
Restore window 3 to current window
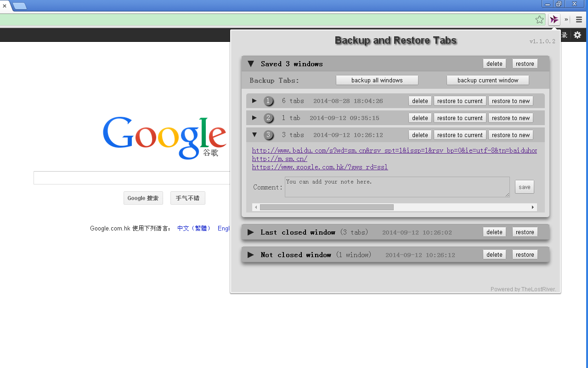coord(460,135)
